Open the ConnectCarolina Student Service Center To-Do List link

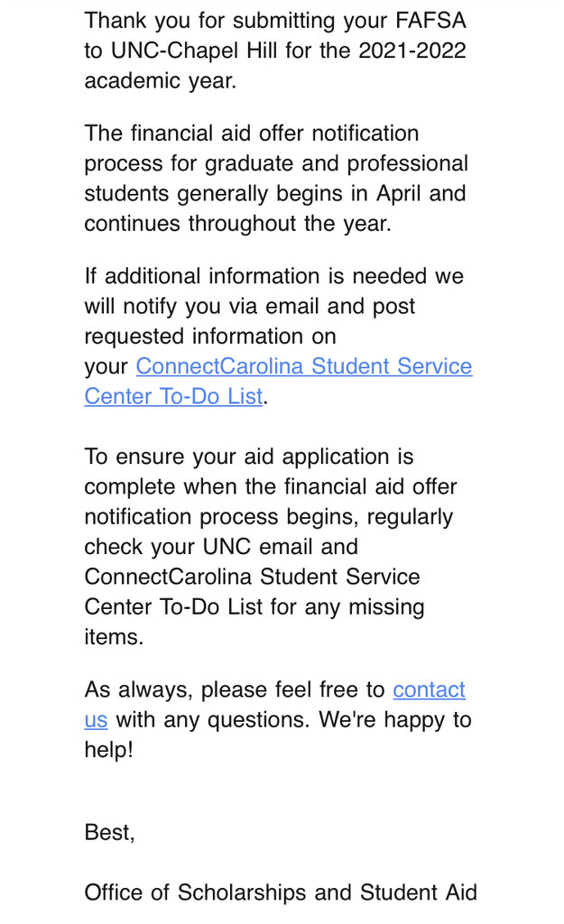pos(303,366)
